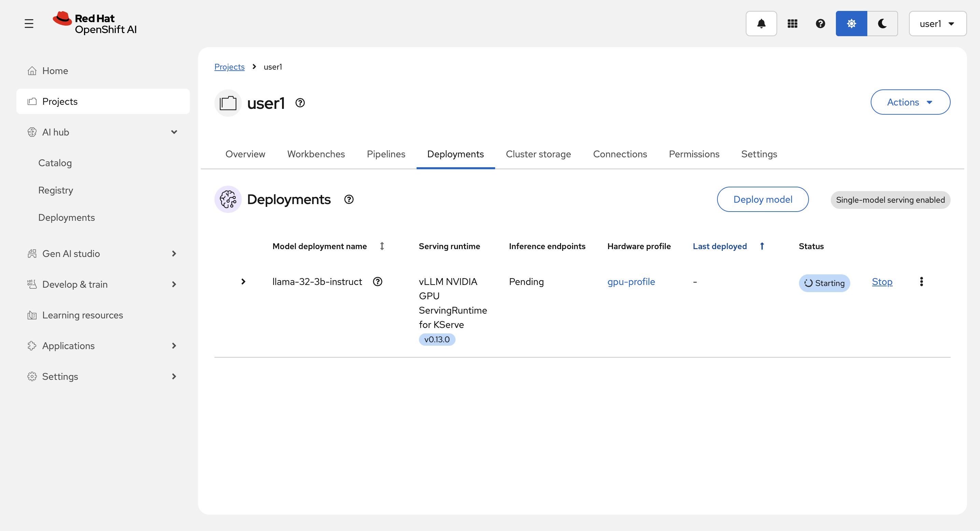Click help icon next to user1 title

tap(300, 103)
